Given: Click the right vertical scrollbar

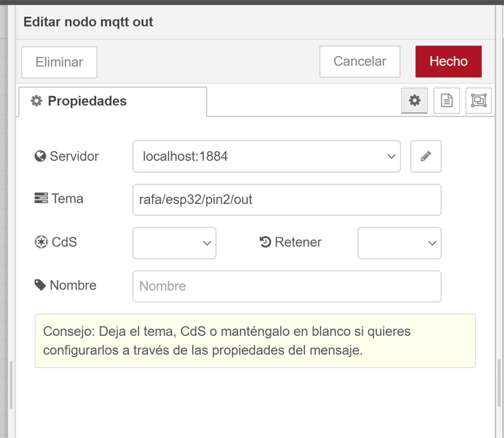Looking at the screenshot, I should (x=499, y=382).
